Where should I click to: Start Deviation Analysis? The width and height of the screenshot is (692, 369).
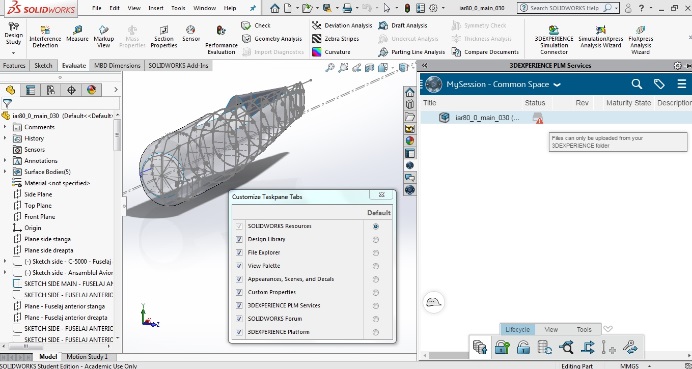tap(342, 26)
